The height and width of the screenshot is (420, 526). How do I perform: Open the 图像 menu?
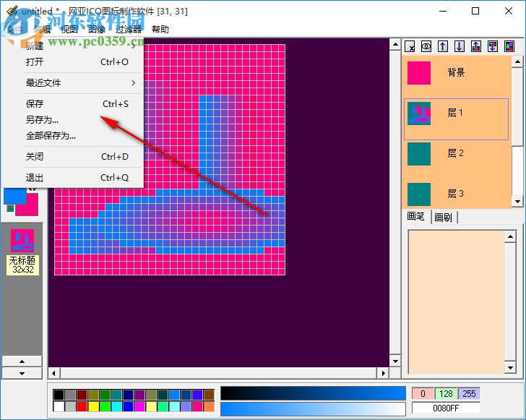coord(97,30)
